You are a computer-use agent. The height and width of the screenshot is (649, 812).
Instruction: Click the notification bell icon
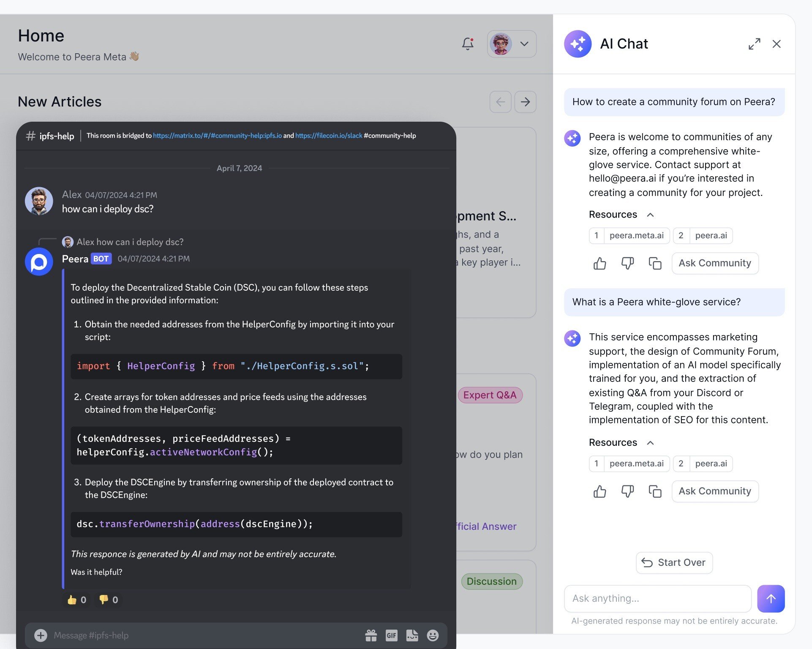tap(468, 43)
